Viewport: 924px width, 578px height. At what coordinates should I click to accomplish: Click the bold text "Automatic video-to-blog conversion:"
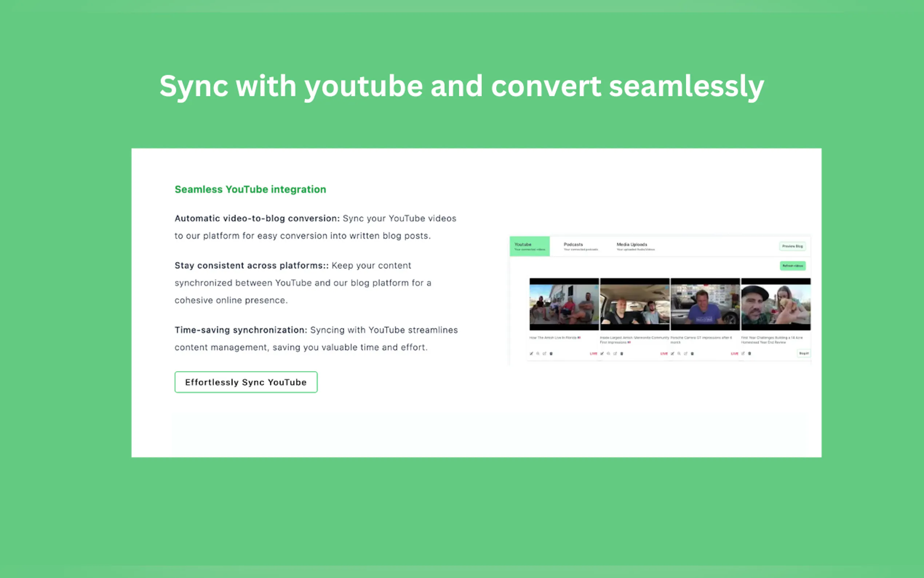(x=257, y=218)
